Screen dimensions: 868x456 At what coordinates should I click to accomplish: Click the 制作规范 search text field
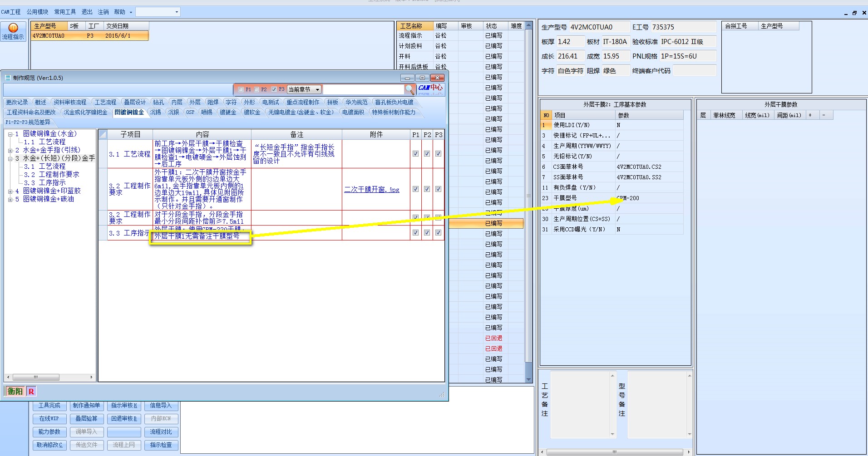pos(363,89)
